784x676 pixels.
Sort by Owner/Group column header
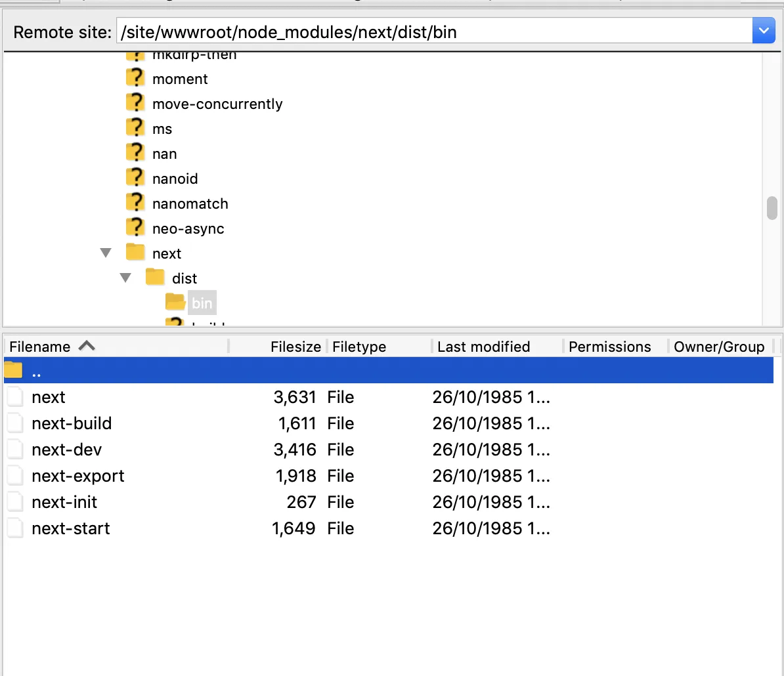tap(720, 347)
